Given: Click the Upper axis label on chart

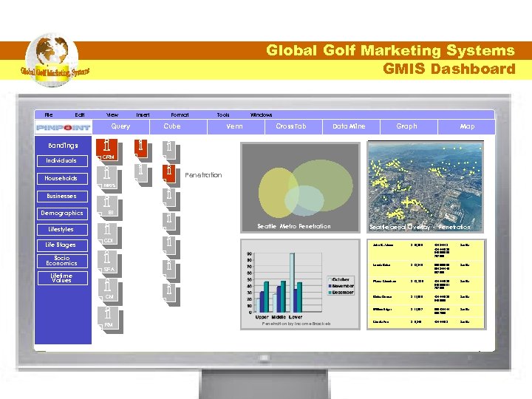Looking at the screenshot, I should tap(262, 317).
